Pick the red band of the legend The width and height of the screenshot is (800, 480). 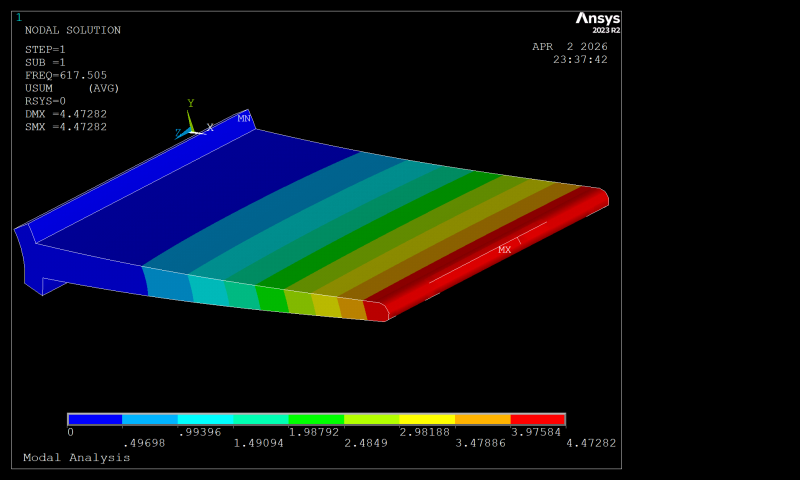(537, 420)
